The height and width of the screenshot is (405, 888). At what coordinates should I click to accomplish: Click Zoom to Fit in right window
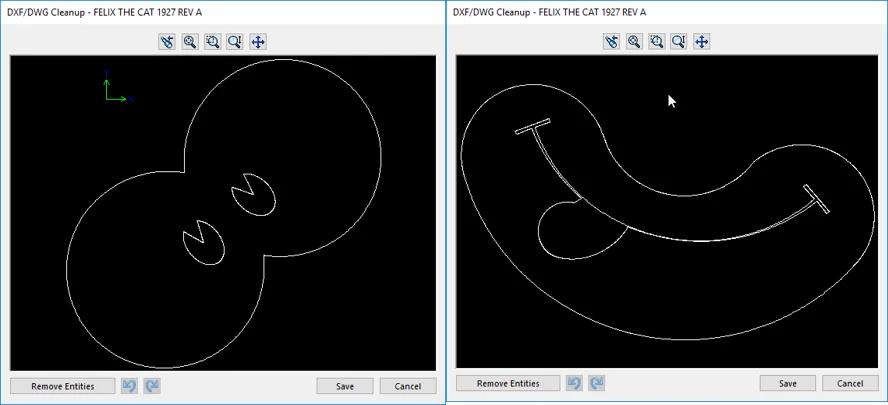tap(634, 42)
